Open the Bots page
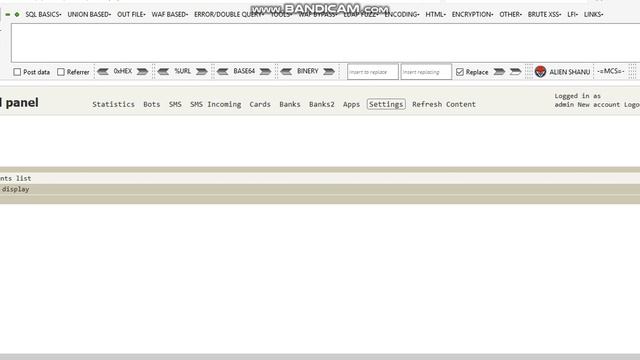Image resolution: width=640 pixels, height=360 pixels. (151, 104)
